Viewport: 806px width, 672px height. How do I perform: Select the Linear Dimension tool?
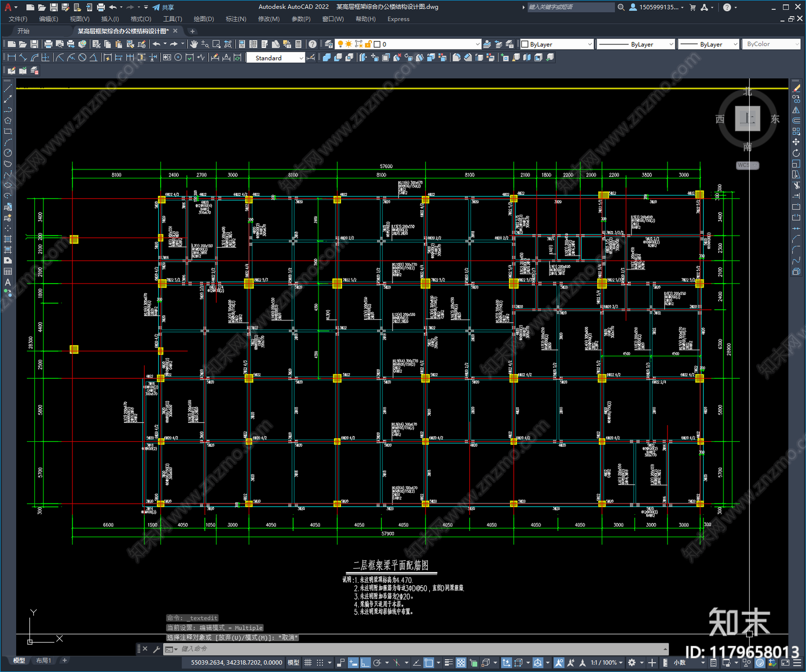(11, 57)
